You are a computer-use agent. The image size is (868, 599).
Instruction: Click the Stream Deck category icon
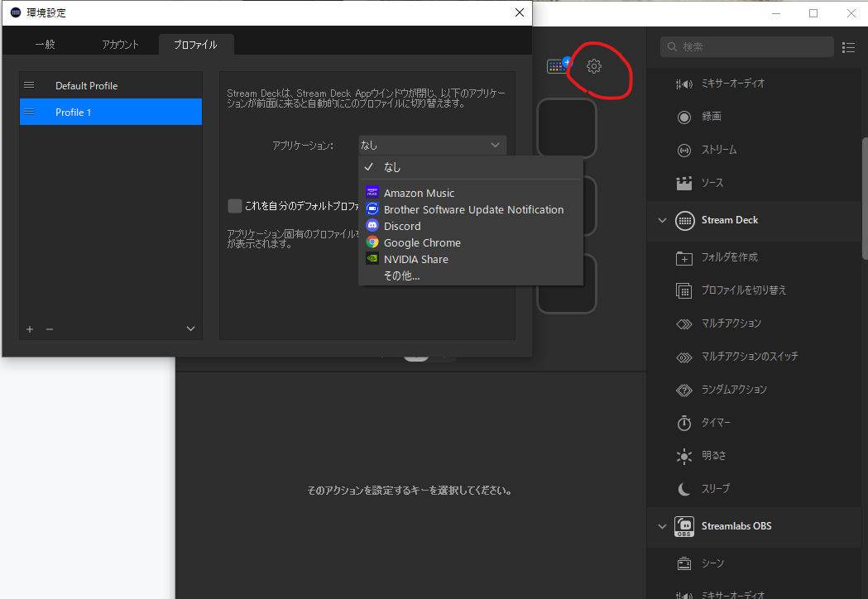tap(685, 220)
